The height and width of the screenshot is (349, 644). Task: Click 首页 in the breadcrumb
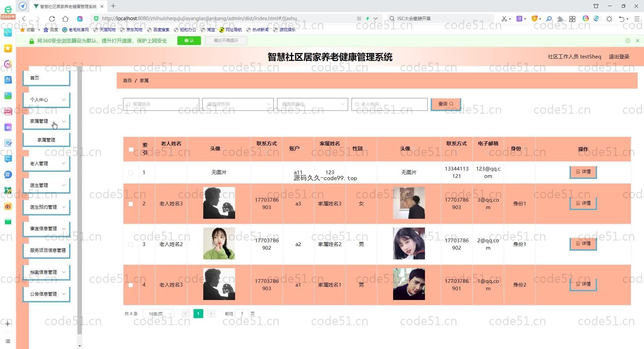coord(127,81)
